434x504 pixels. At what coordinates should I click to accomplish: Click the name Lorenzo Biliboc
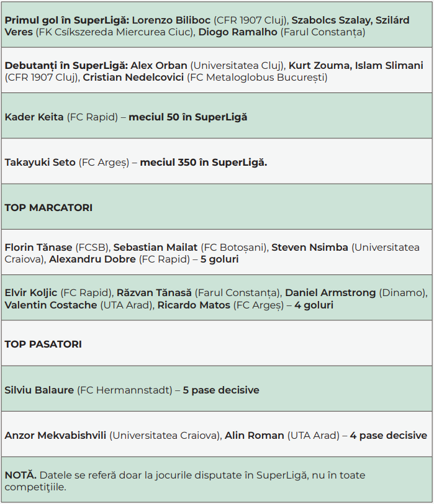[x=171, y=20]
